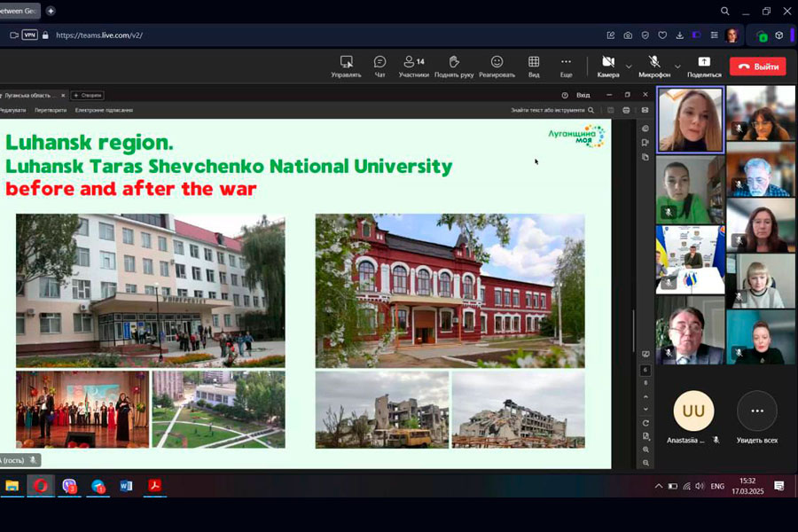The height and width of the screenshot is (532, 798).
Task: Click the active speaker video thumbnail
Action: (690, 121)
